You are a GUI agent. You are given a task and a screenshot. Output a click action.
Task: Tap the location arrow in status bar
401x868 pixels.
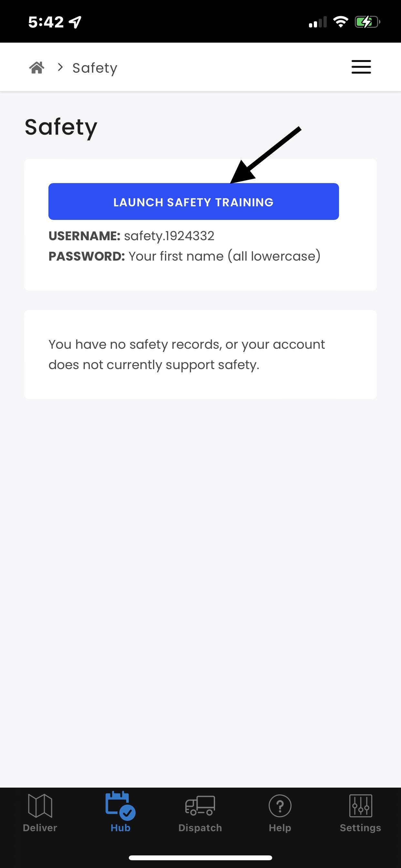pos(75,22)
